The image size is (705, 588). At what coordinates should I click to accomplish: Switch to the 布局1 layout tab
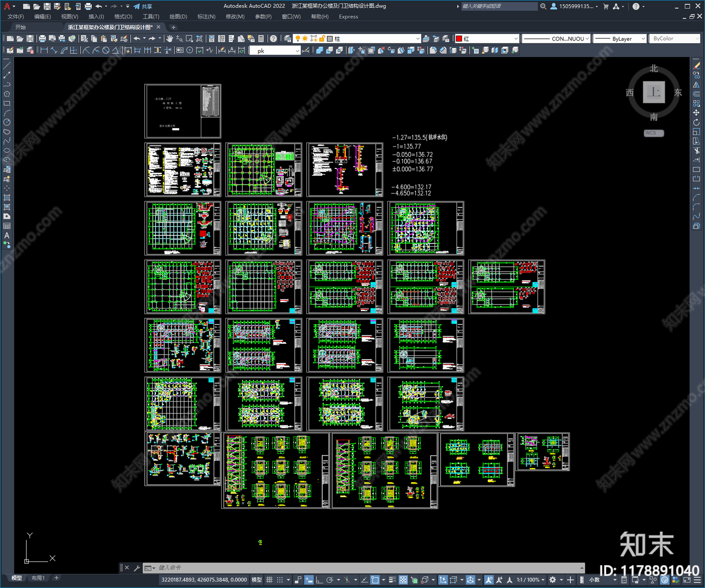[x=38, y=578]
